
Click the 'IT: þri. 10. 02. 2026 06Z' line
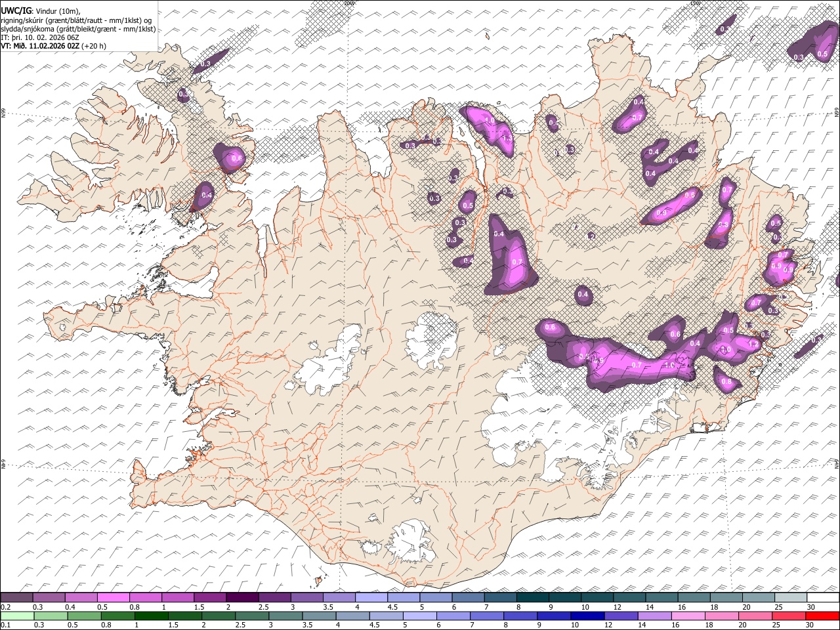pos(40,37)
